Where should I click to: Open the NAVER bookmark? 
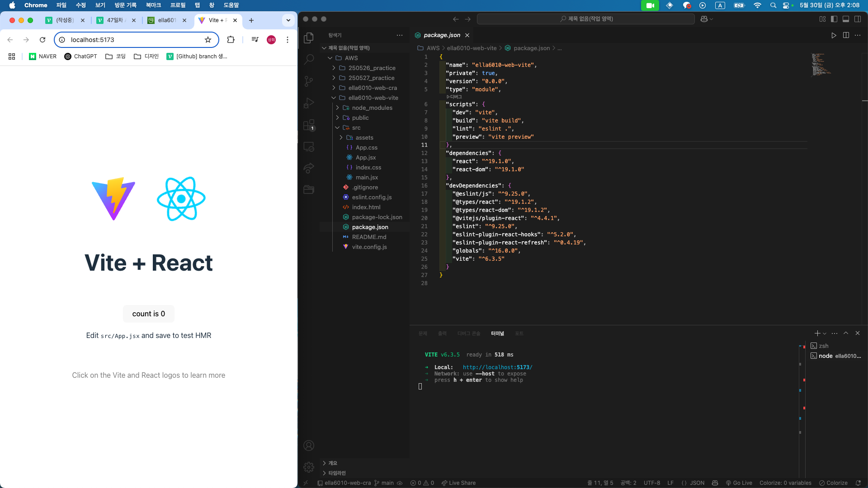[43, 56]
